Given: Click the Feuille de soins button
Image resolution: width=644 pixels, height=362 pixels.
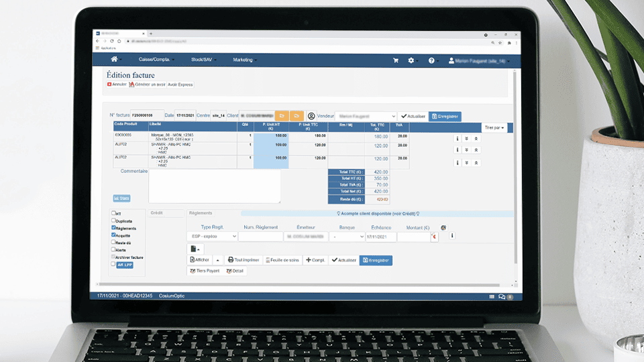Looking at the screenshot, I should tap(282, 260).
